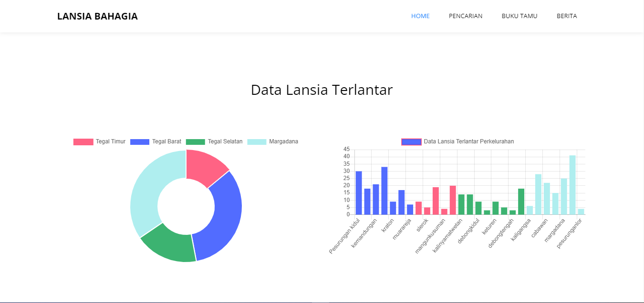Go to the PENCARIAN page
The image size is (644, 303).
point(465,16)
